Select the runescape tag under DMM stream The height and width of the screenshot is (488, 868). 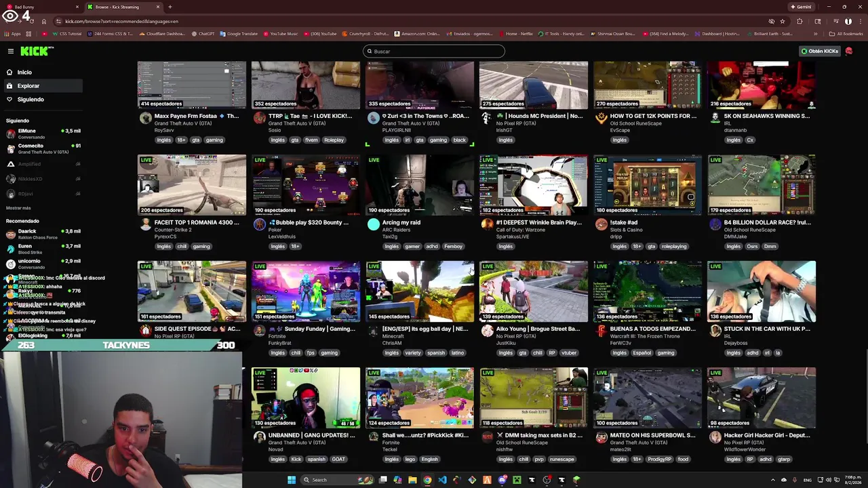coord(562,460)
